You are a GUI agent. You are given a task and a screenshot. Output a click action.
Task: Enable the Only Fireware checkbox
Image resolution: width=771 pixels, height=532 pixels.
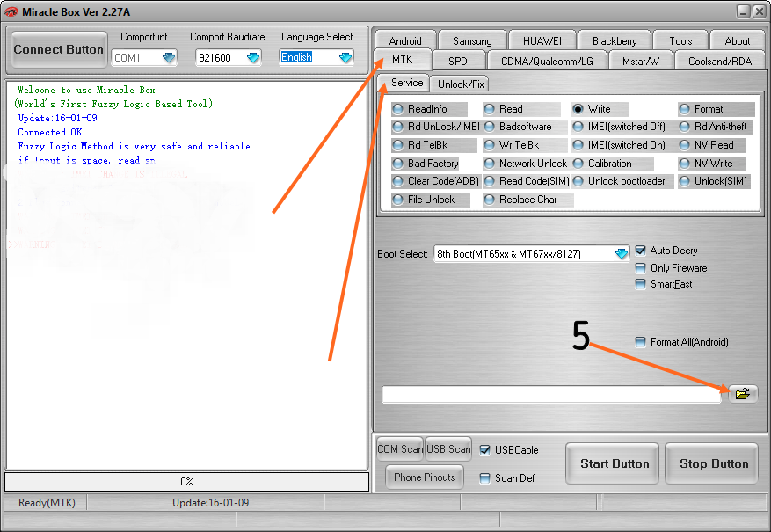640,268
